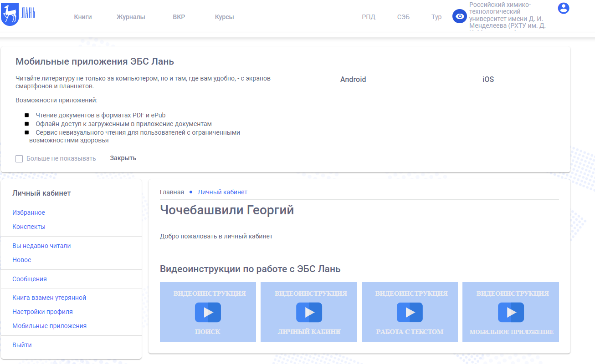Check the Больше не показывать checkbox

point(19,159)
